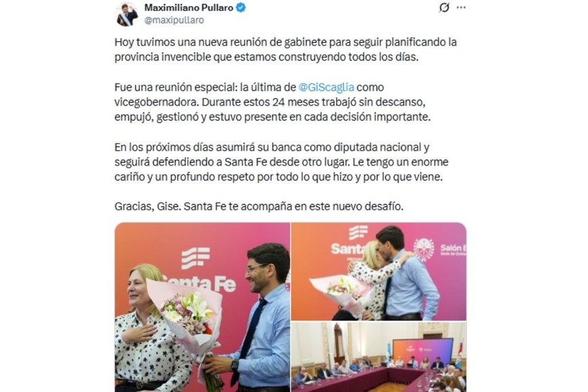Click the projection screen in meeting photo

click(x=422, y=352)
